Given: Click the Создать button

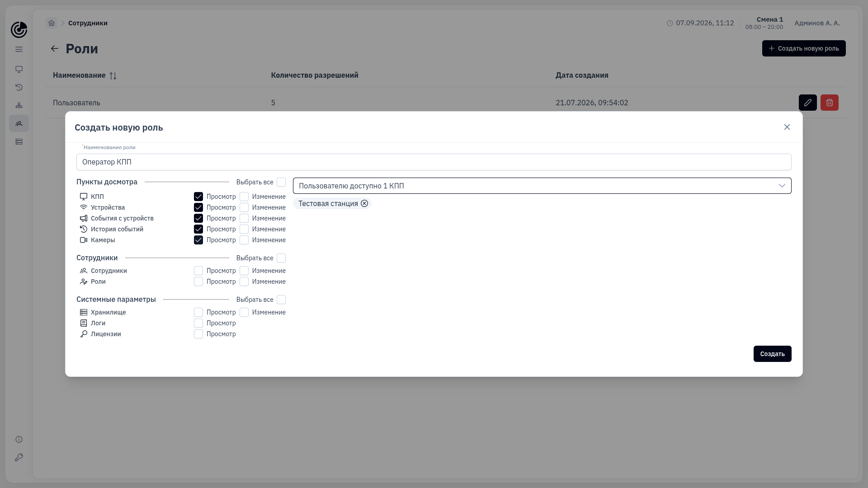Looking at the screenshot, I should click(x=772, y=354).
